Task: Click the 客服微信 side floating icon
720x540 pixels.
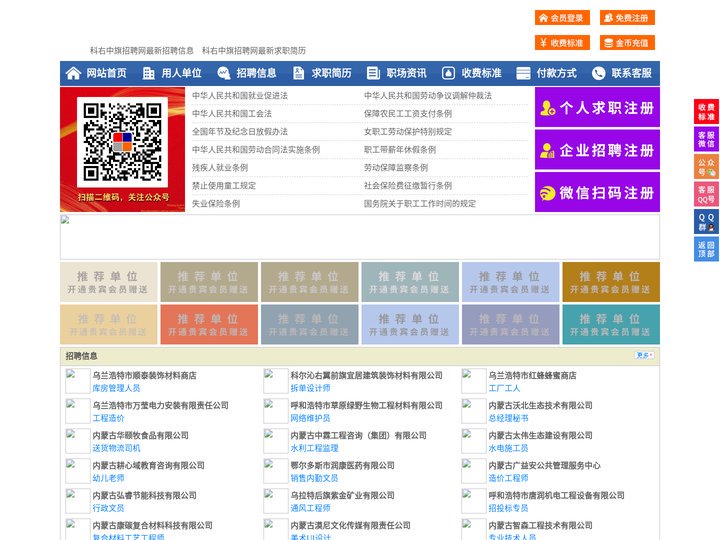Action: click(x=706, y=139)
